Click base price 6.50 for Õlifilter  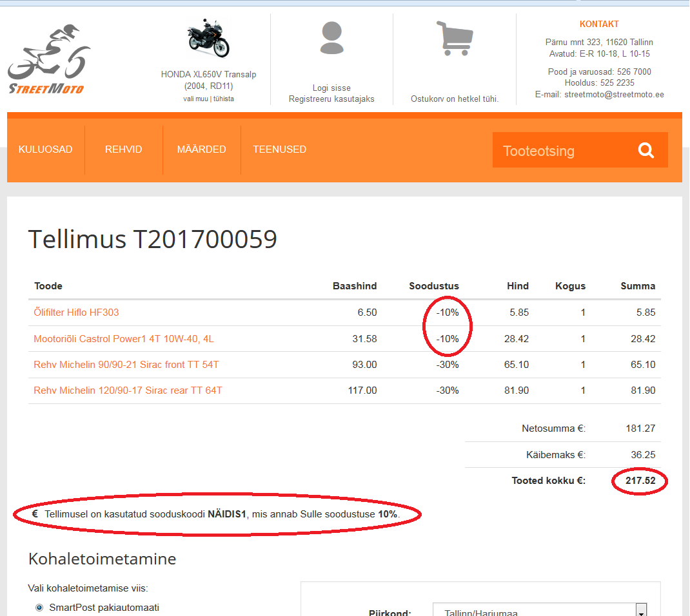point(367,313)
